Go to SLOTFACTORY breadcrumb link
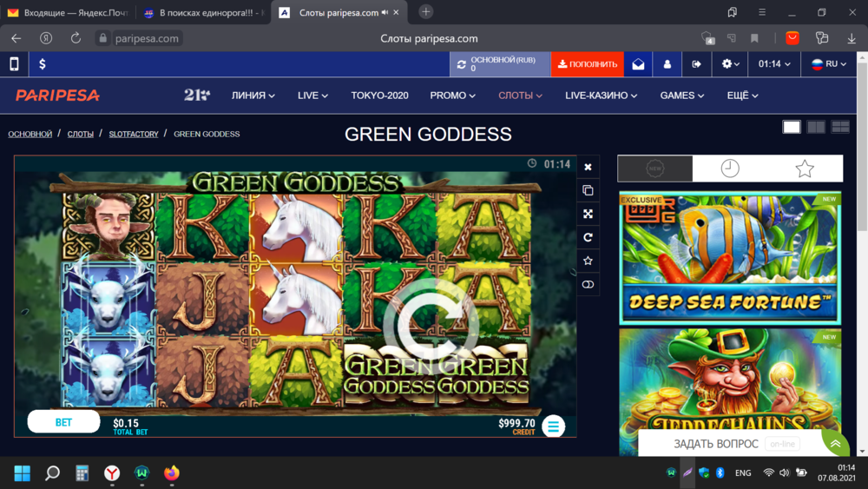 (x=134, y=134)
